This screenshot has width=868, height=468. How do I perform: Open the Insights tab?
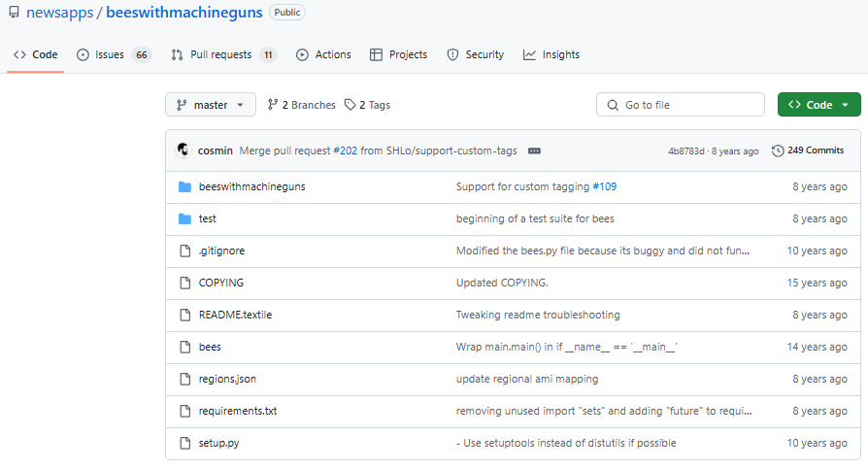pyautogui.click(x=551, y=54)
